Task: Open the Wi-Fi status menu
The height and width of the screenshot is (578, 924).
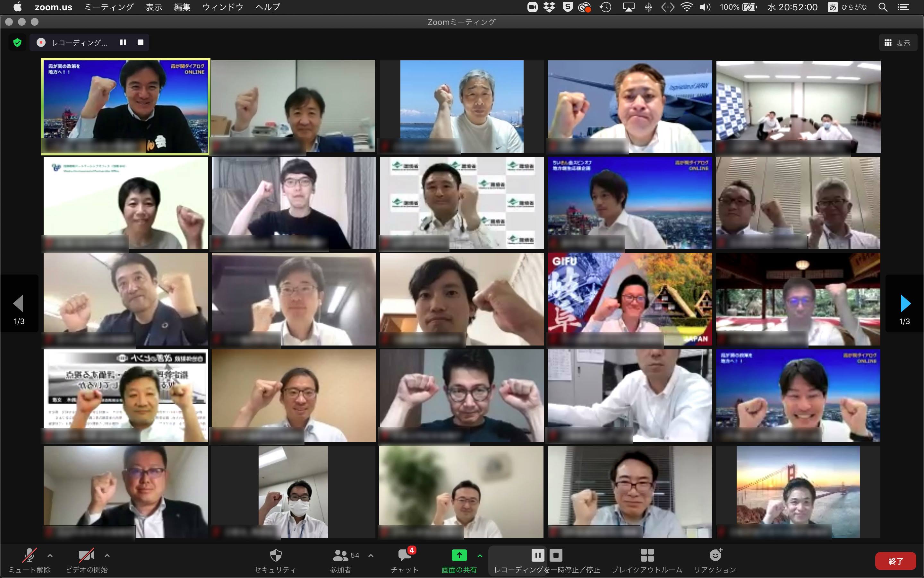Action: point(687,7)
